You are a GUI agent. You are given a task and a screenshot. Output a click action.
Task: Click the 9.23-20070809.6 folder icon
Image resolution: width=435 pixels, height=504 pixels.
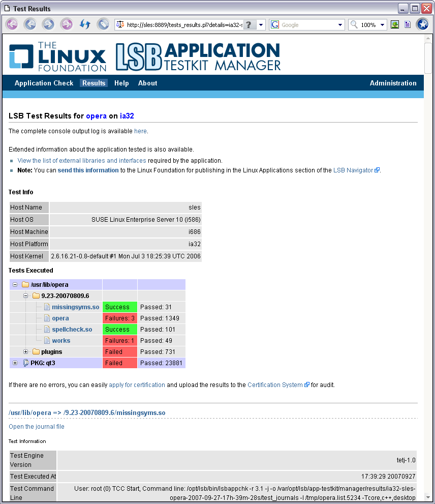[36, 295]
